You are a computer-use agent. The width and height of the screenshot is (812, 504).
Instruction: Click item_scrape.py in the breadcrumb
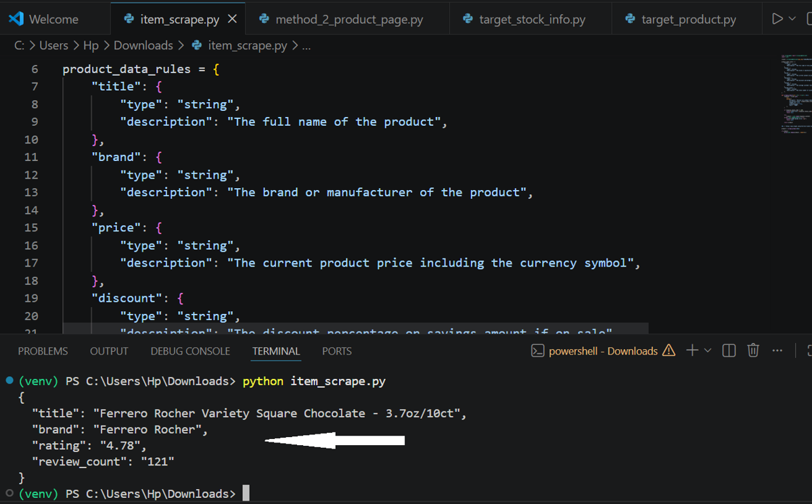tap(248, 45)
